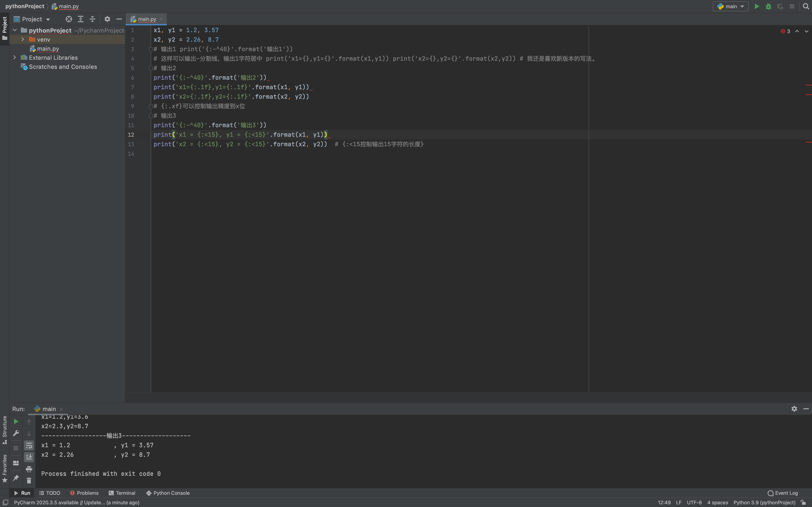Switch to the Python Console tab

pyautogui.click(x=168, y=493)
